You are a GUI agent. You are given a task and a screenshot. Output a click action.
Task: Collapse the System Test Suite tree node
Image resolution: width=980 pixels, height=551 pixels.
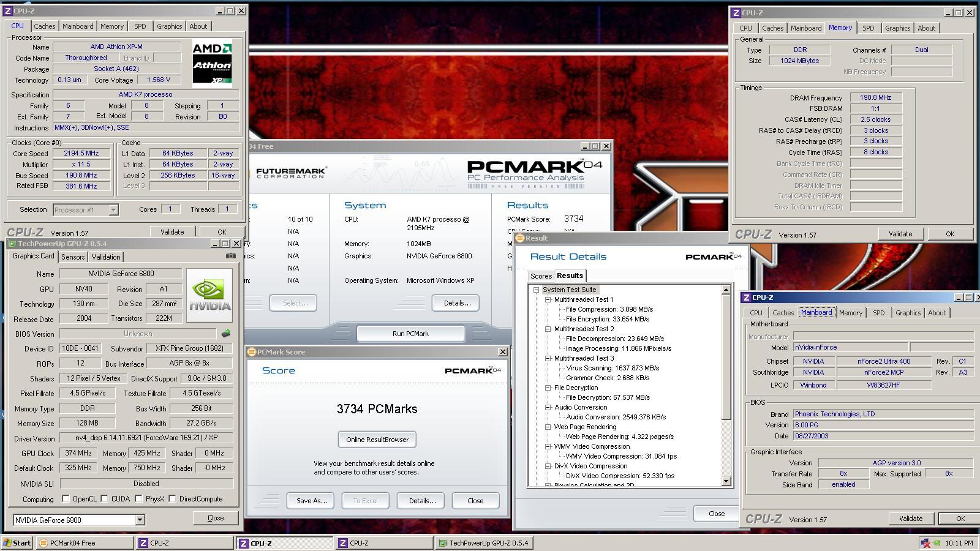click(x=536, y=290)
